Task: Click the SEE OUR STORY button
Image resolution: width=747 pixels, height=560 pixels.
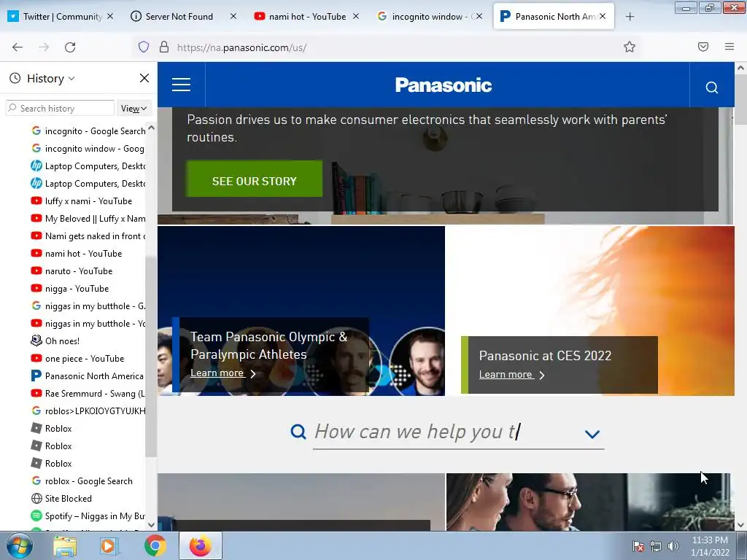Action: click(x=254, y=179)
